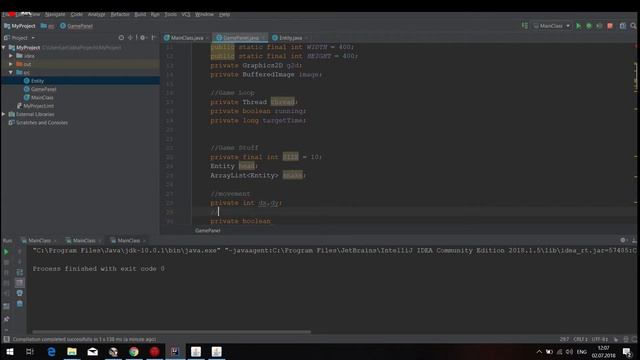Open the Tools menu
The height and width of the screenshot is (360, 640).
click(x=171, y=14)
